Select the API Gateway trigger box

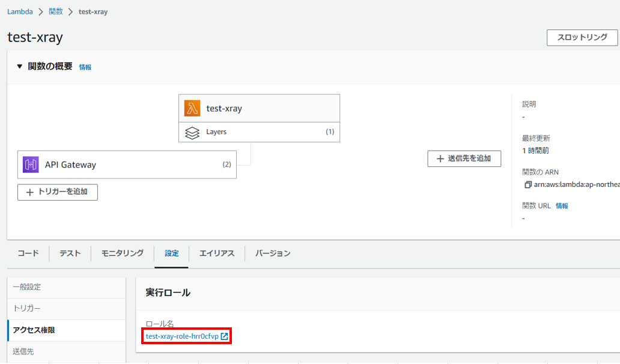tap(127, 165)
